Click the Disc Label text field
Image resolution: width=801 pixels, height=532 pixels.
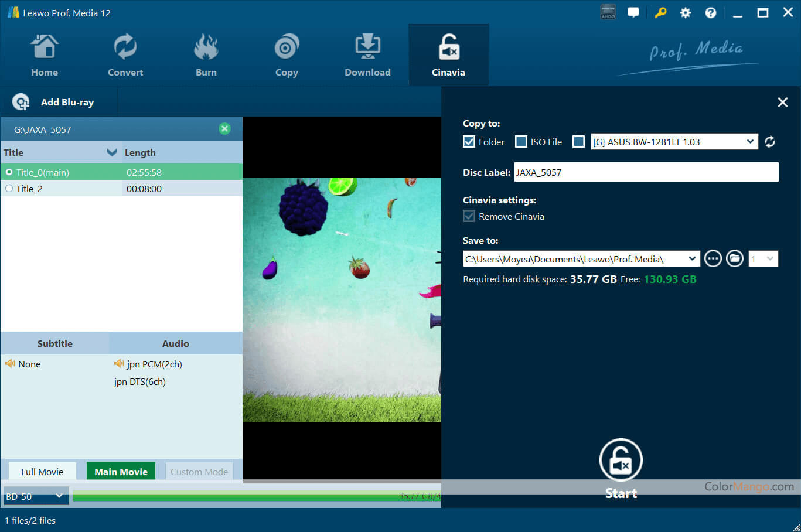click(x=646, y=172)
